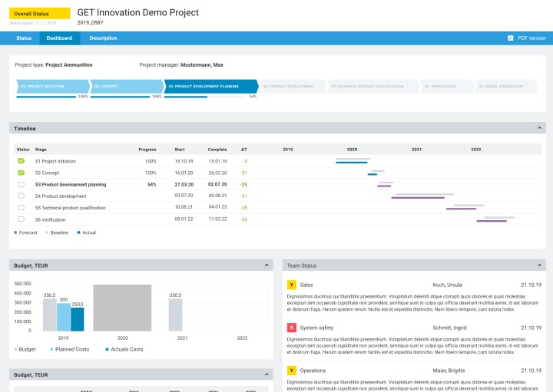Viewport: 553px width, 392px height.
Task: Toggle the S2 Concept status checkbox
Action: click(x=22, y=173)
